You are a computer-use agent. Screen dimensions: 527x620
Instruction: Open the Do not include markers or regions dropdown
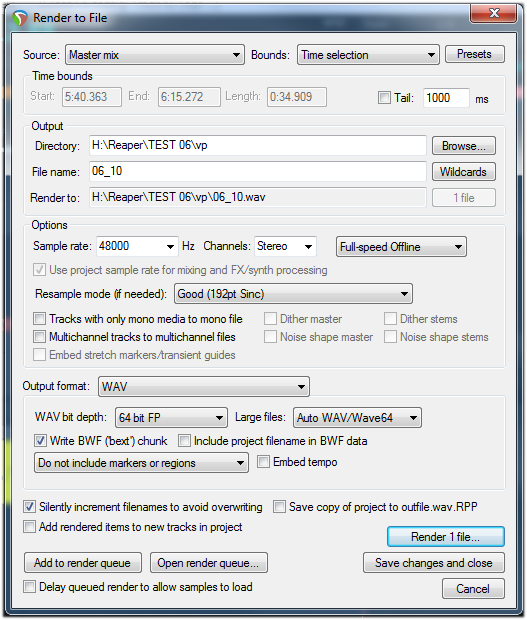point(141,463)
